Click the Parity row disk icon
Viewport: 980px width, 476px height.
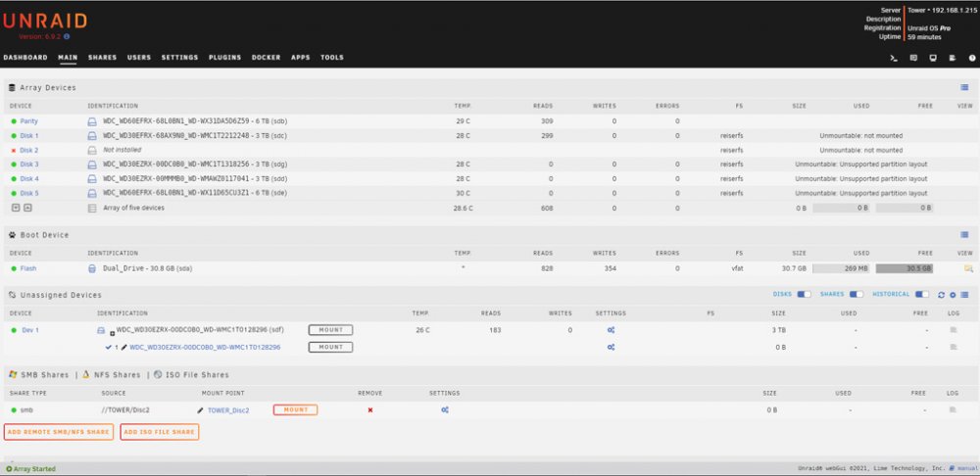coord(92,121)
